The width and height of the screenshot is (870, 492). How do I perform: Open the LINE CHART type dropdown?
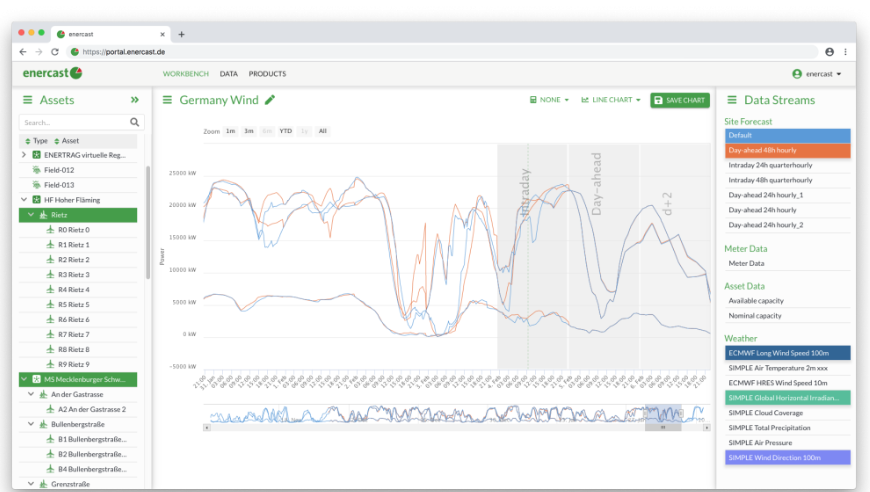click(x=611, y=100)
